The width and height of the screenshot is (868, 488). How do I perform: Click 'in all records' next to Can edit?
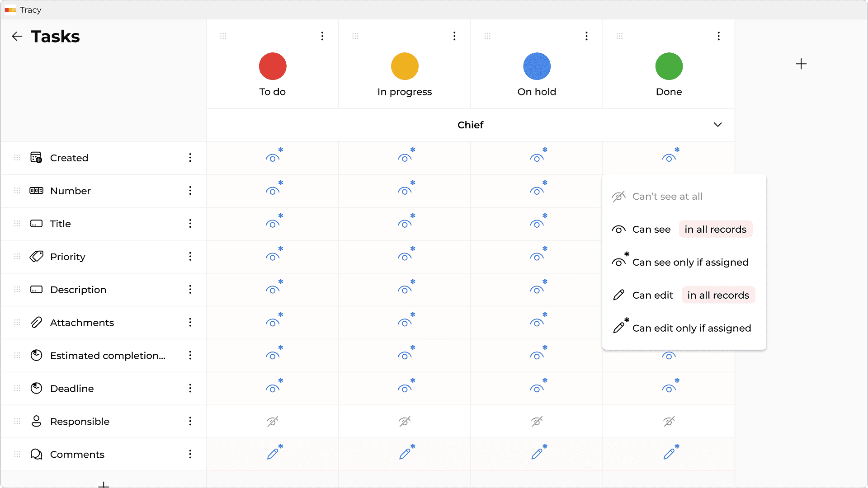718,296
